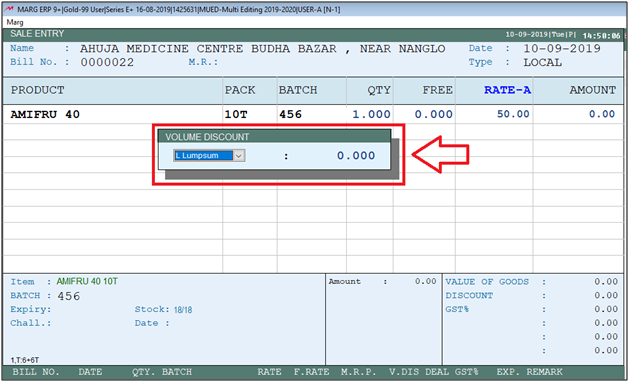Viewport: 630px width, 382px height.
Task: Click the DISCOUNT label in the totals panel
Action: [x=469, y=295]
